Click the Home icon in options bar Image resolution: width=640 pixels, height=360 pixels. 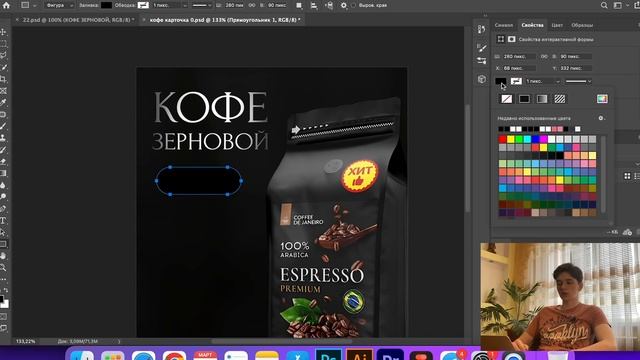6,5
